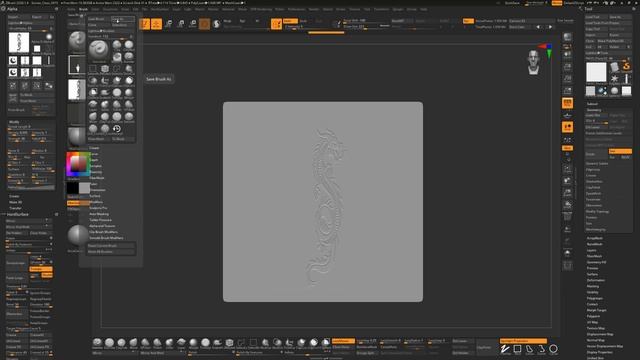Expand the Deformation section in Tool palette
Screen dimensions: 640x360
[596, 280]
